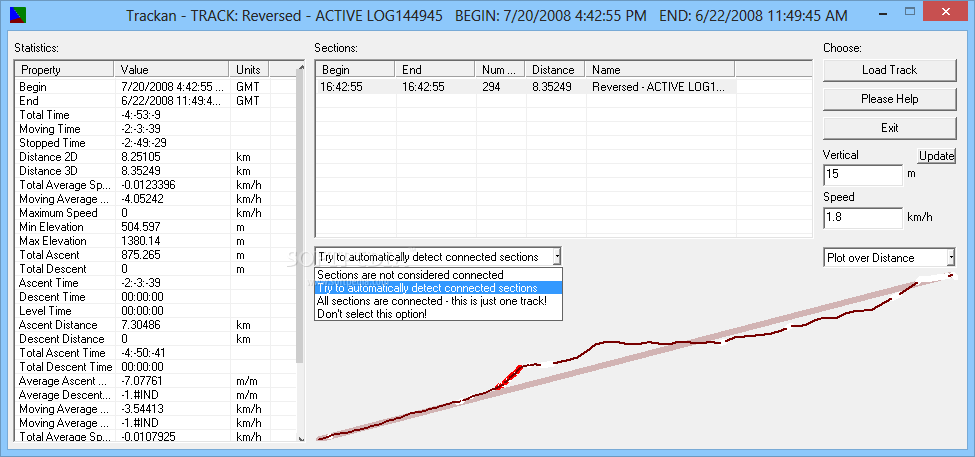
Task: Minimize the Trackan window
Action: [x=885, y=12]
